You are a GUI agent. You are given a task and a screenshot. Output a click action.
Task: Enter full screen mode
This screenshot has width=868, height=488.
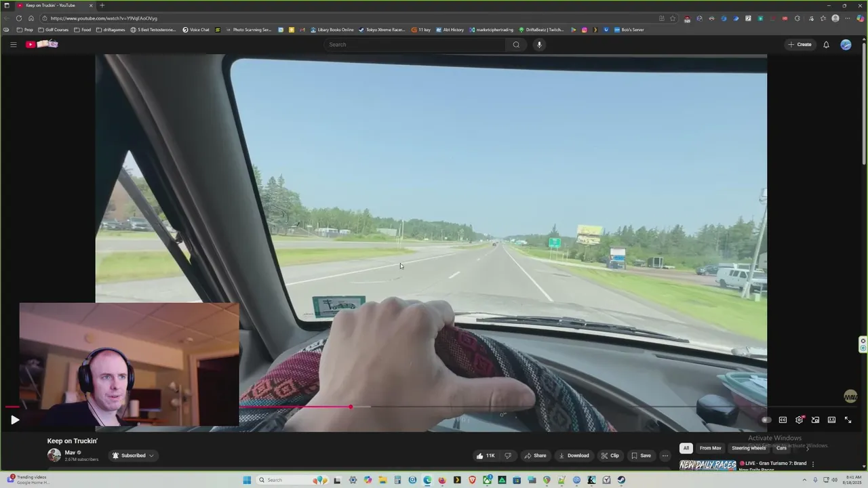click(x=848, y=420)
